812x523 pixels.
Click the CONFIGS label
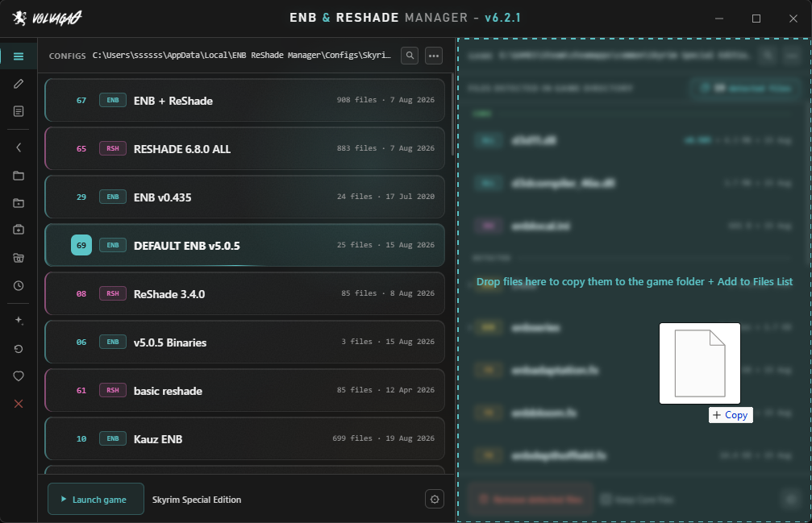(x=67, y=56)
